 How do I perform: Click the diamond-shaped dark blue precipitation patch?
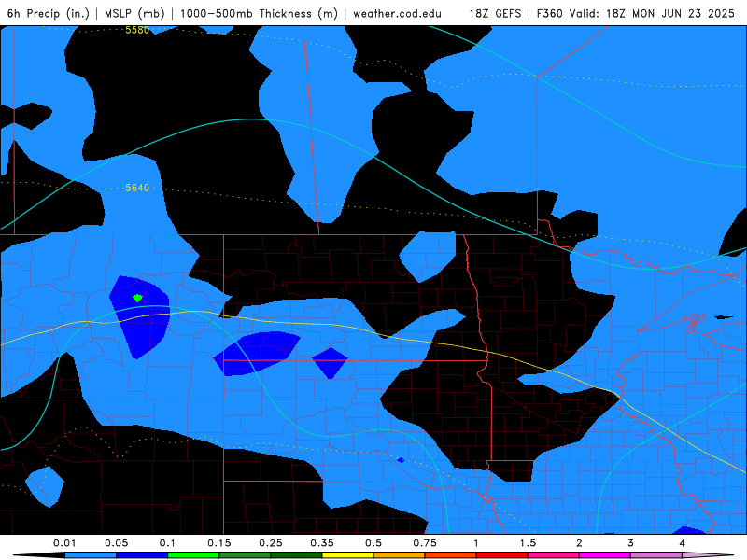click(x=331, y=363)
